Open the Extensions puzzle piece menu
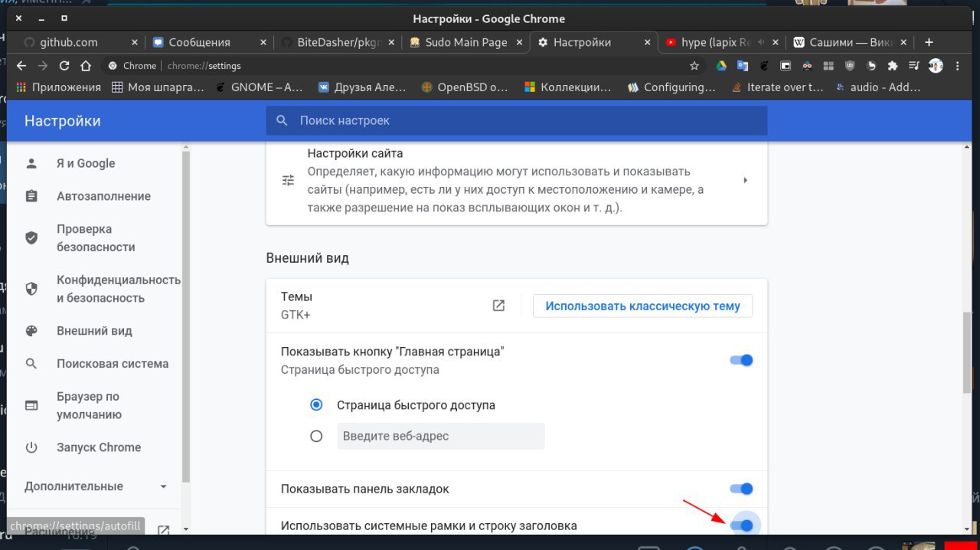This screenshot has width=980, height=550. click(x=892, y=66)
